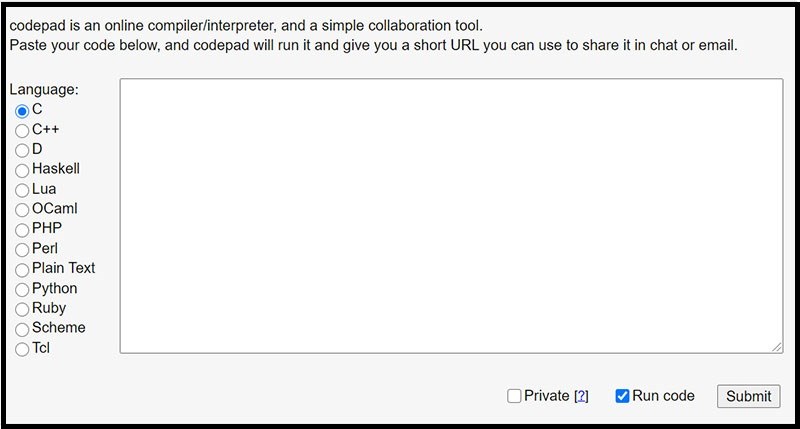Choose Python as the language
The width and height of the screenshot is (800, 429).
point(22,289)
